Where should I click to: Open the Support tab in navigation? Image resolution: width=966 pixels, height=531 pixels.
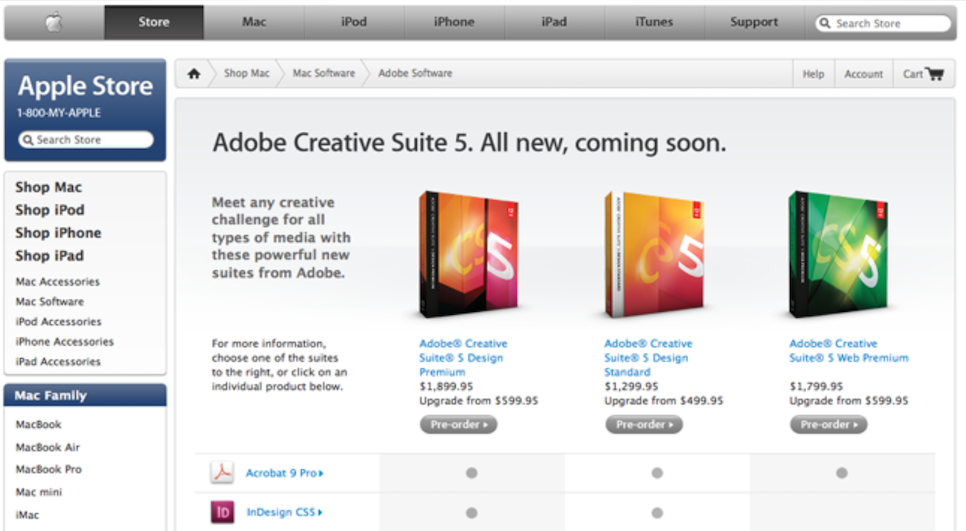pyautogui.click(x=754, y=22)
